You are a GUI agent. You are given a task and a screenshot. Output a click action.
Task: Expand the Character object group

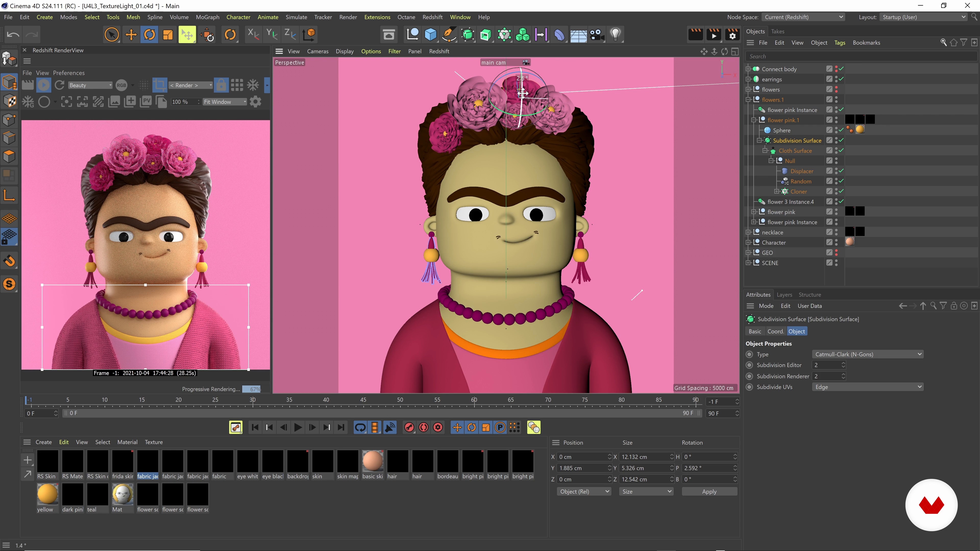(x=748, y=243)
